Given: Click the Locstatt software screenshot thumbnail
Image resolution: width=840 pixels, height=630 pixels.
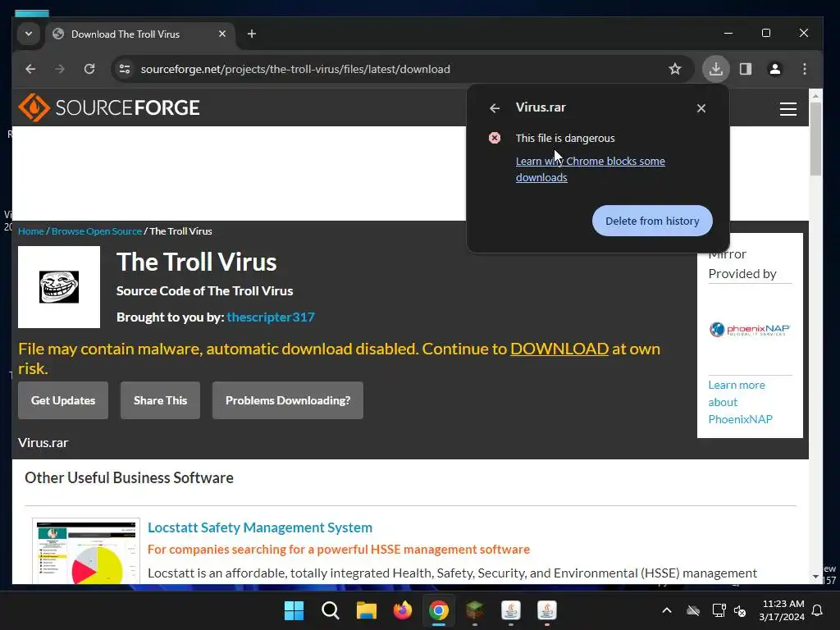Looking at the screenshot, I should (x=85, y=551).
